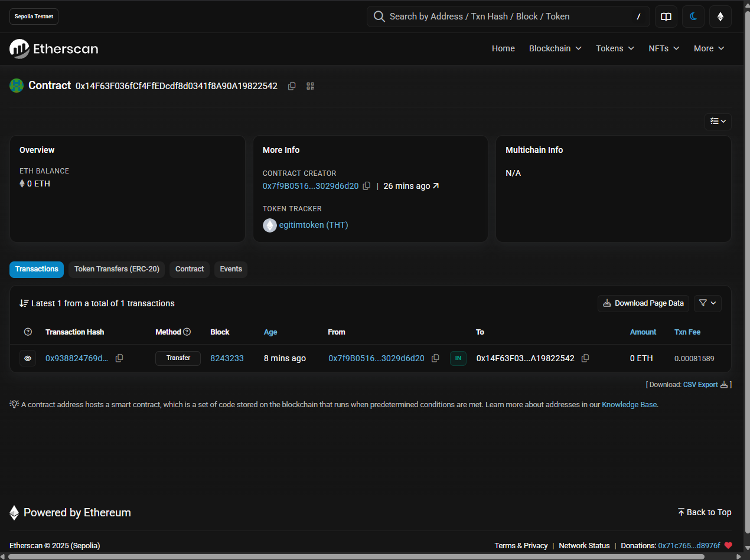Image resolution: width=750 pixels, height=560 pixels.
Task: Click the Powered by Ethereum diamond logo
Action: (14, 513)
